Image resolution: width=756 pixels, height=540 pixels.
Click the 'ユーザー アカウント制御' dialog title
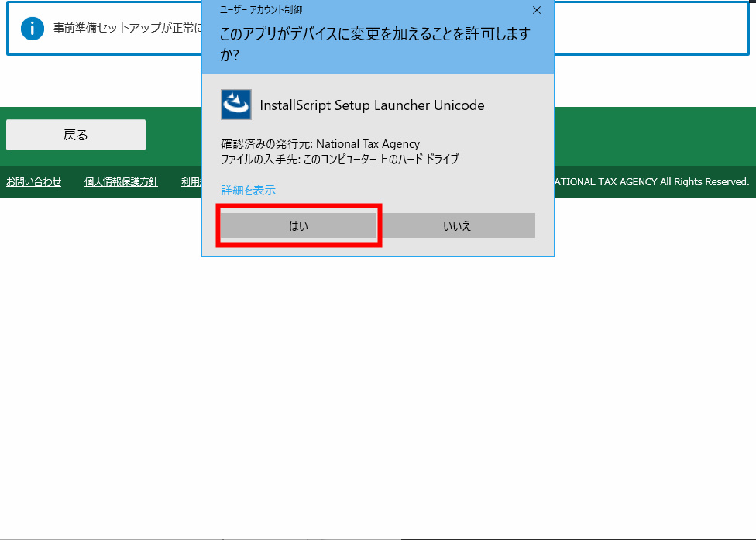[261, 9]
